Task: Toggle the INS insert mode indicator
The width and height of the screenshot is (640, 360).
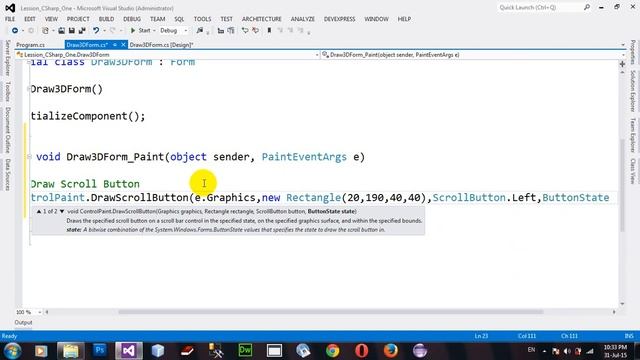Action: point(629,336)
